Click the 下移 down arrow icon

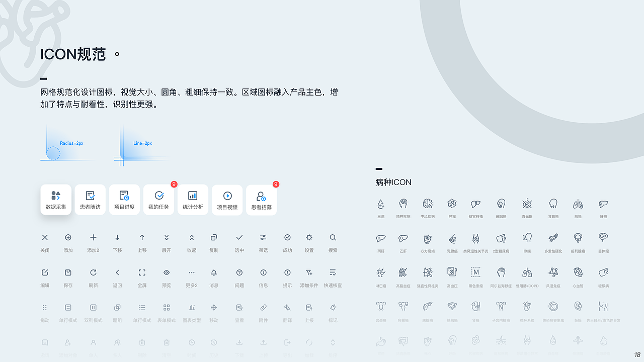pyautogui.click(x=117, y=237)
